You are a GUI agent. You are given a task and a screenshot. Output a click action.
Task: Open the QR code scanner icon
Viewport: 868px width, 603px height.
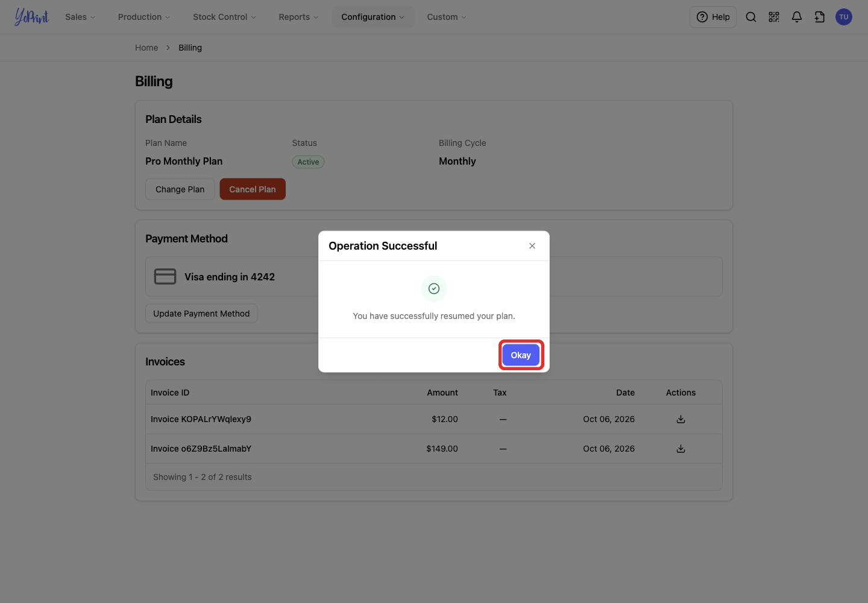point(774,17)
